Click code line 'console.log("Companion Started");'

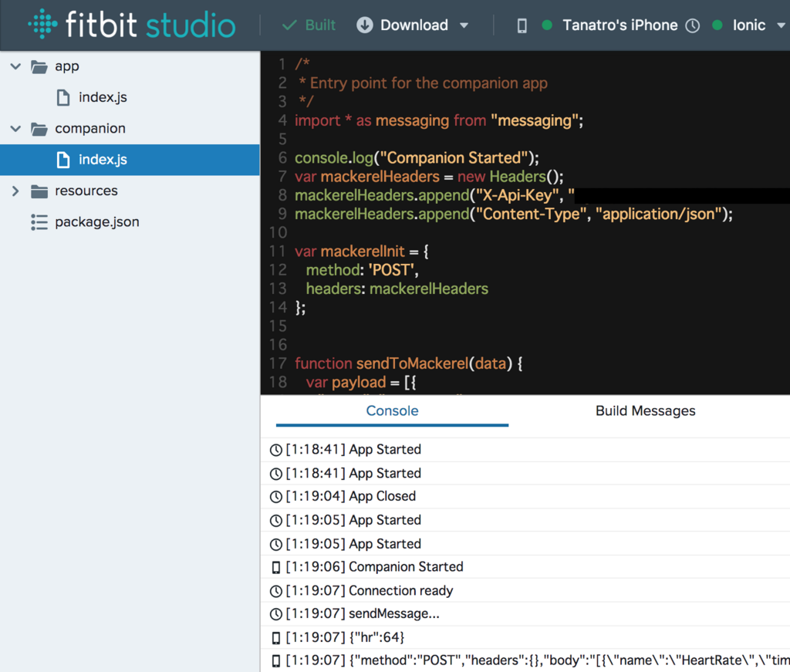(x=417, y=157)
